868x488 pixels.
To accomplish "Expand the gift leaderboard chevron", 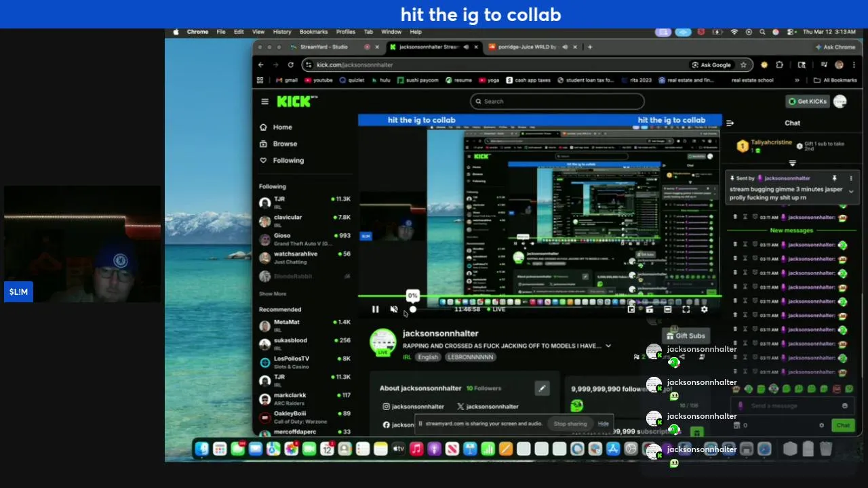I will [792, 163].
